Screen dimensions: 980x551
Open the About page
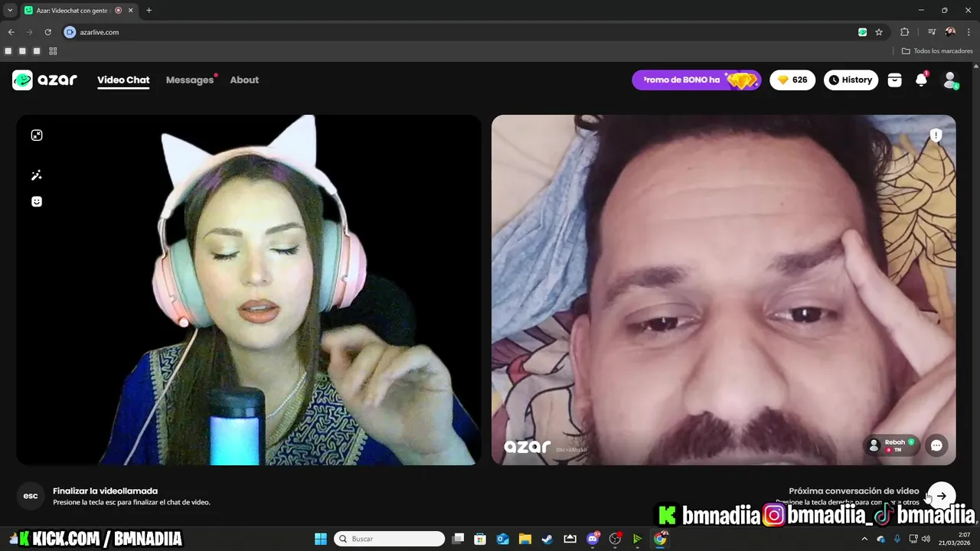244,80
